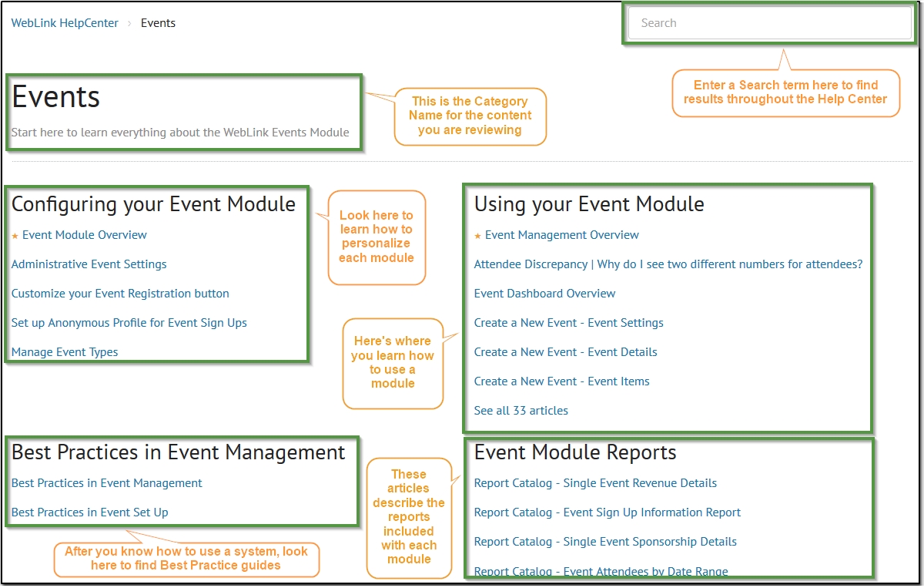The width and height of the screenshot is (924, 588).
Task: Open Report Catalog - Single Event Revenue Details
Action: (596, 483)
